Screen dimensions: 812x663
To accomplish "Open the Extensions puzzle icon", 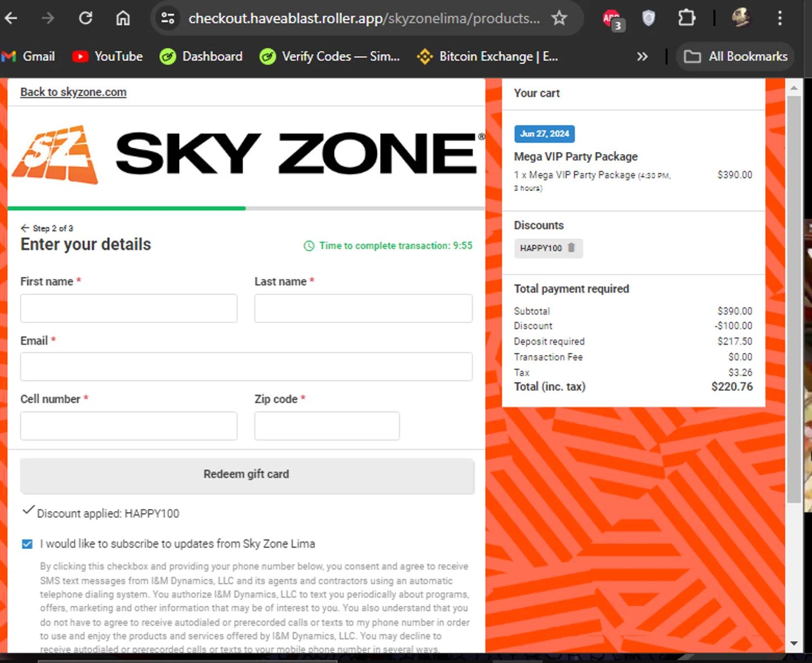I will click(x=686, y=18).
